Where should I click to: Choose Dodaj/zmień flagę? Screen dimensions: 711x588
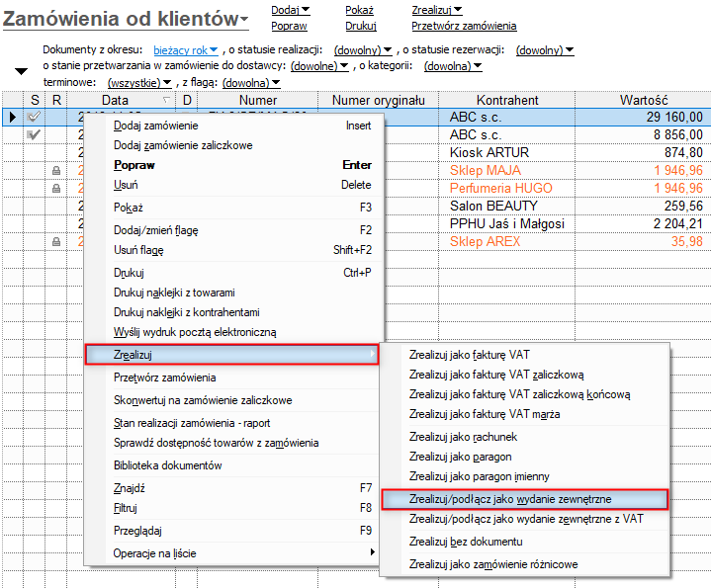pos(232,230)
